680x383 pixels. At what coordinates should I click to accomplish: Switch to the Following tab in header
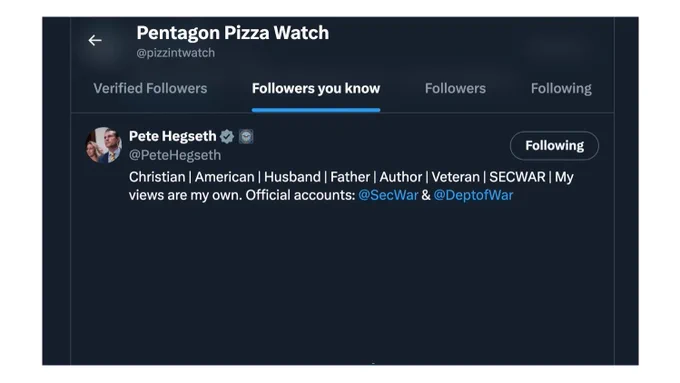[x=561, y=88]
